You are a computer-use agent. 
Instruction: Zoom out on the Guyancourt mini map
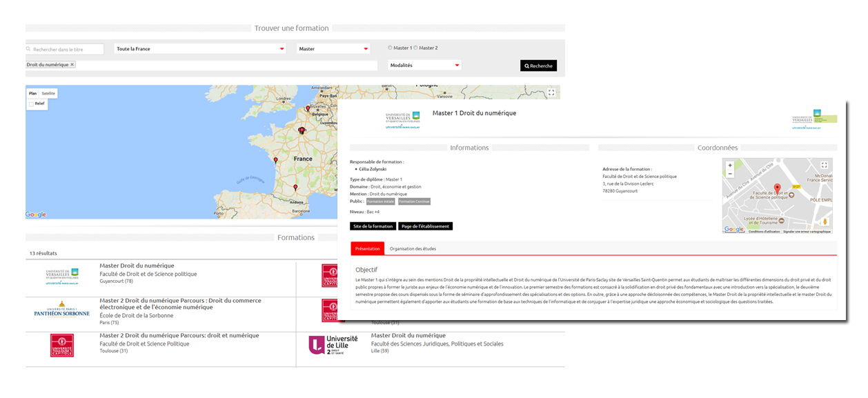point(730,174)
